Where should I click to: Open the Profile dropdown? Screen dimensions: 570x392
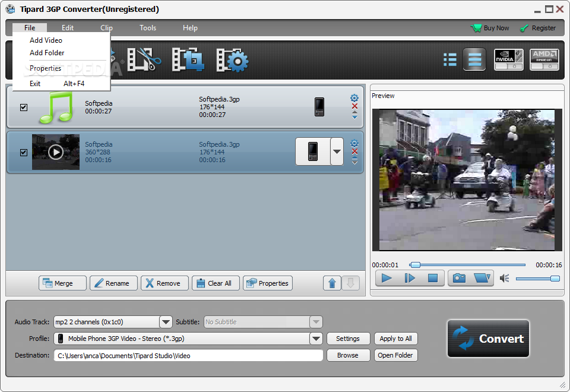(x=316, y=339)
